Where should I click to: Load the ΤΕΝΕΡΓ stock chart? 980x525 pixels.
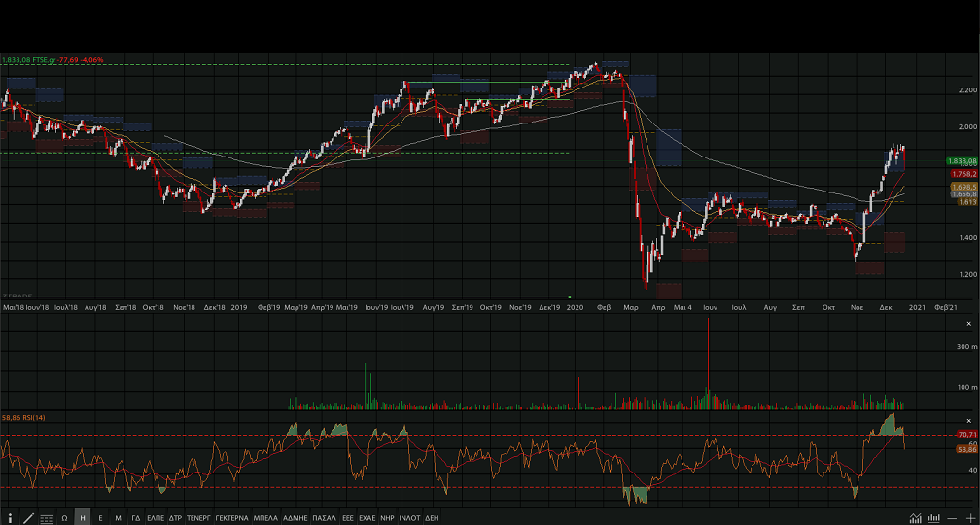point(198,518)
